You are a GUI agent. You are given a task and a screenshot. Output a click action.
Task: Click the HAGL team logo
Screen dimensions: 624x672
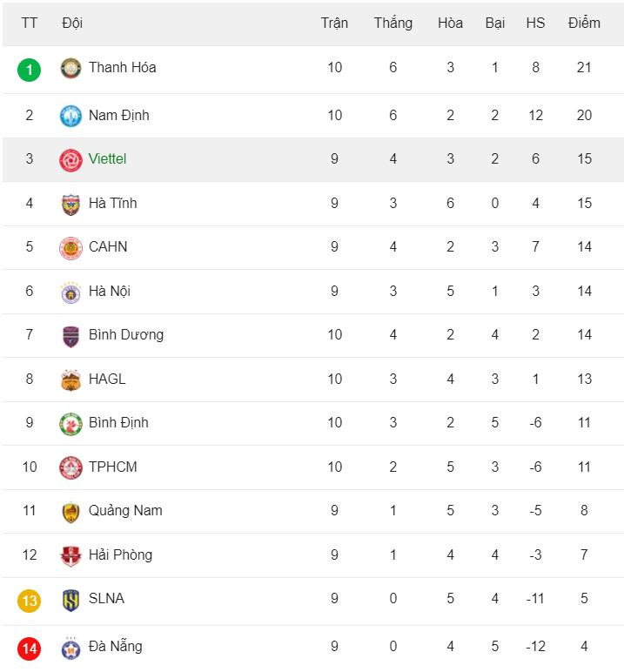point(70,380)
